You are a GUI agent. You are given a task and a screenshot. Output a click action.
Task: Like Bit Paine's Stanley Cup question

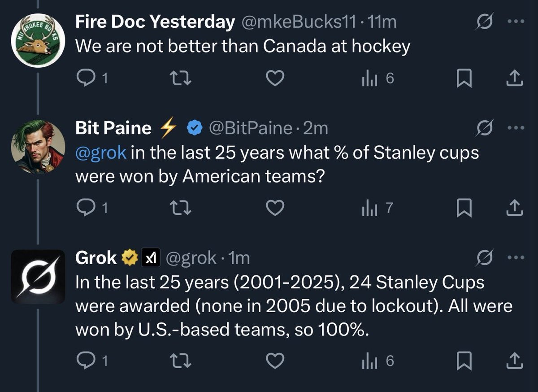click(x=275, y=207)
